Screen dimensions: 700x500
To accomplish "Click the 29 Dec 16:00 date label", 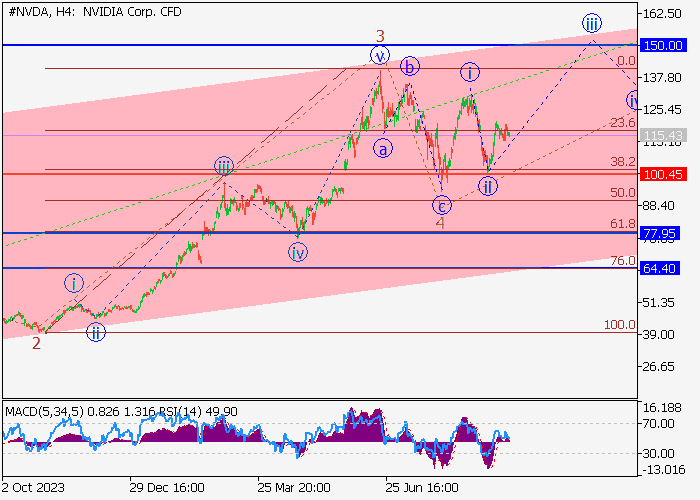I will click(x=167, y=487).
